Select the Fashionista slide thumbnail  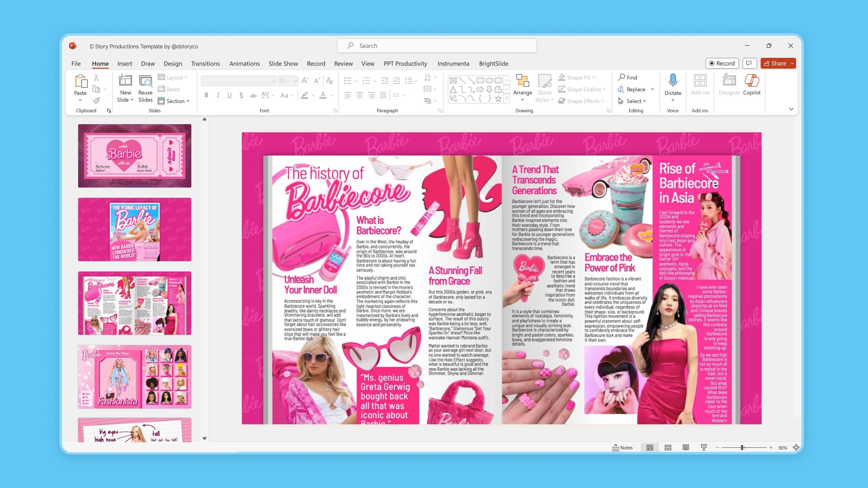[134, 376]
